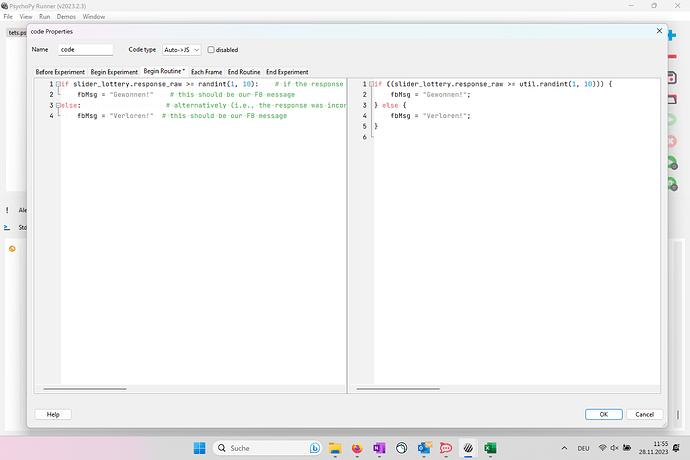
Task: Click the OK button
Action: pos(603,414)
